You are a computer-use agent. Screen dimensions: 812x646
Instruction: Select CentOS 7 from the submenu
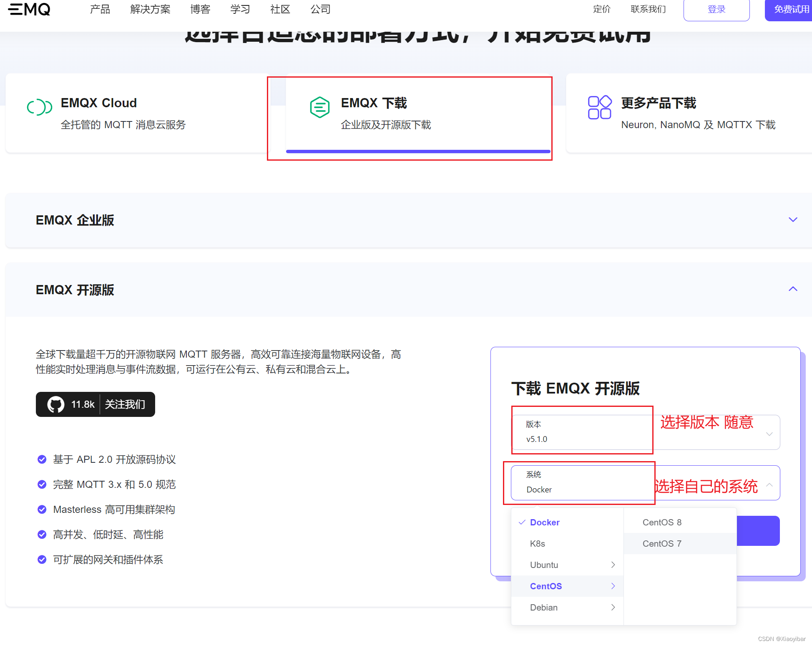(662, 544)
